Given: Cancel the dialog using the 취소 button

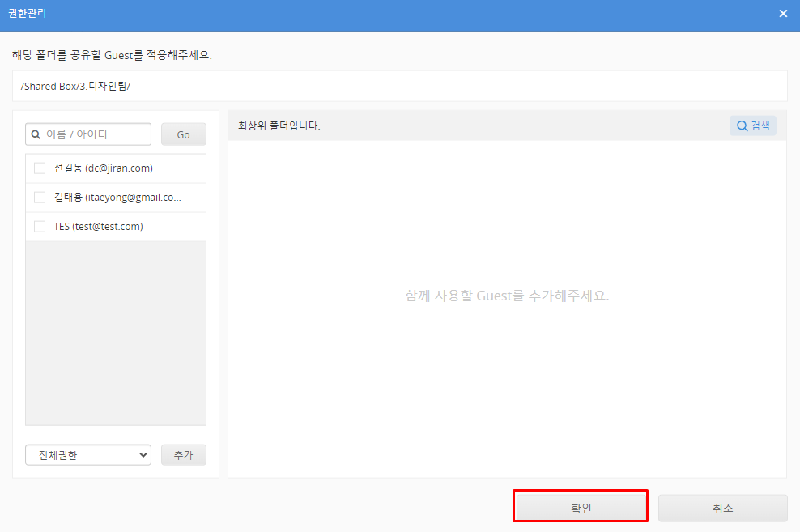Looking at the screenshot, I should 722,508.
